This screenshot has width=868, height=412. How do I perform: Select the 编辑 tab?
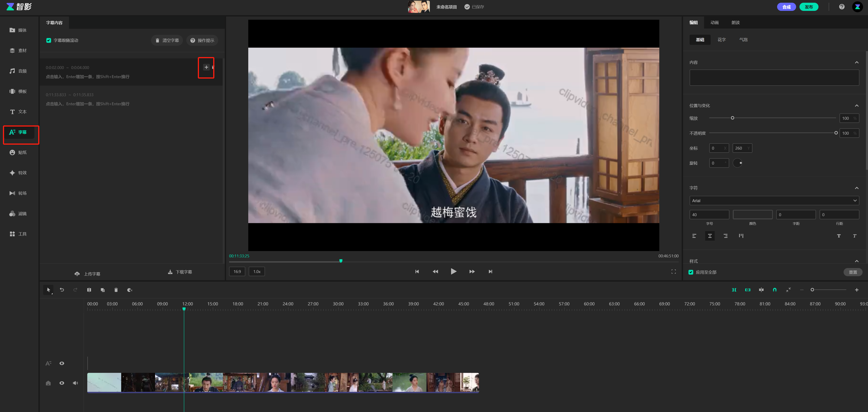[x=693, y=23]
